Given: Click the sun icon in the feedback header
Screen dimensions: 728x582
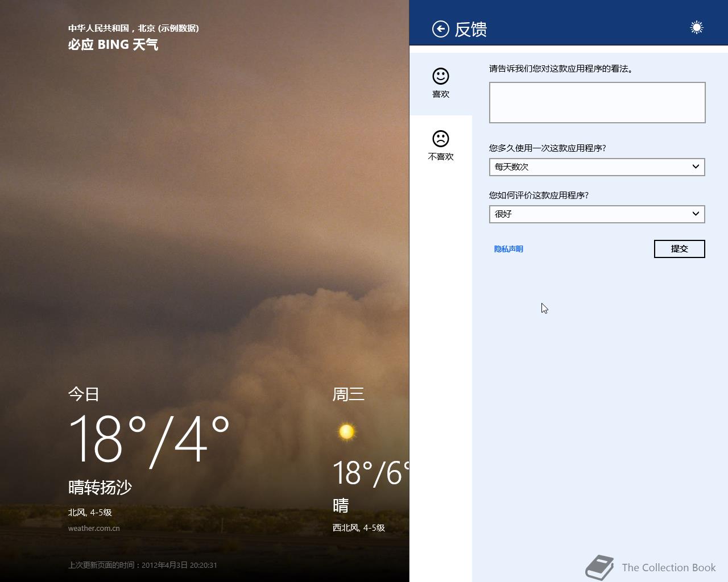Looking at the screenshot, I should [x=697, y=27].
